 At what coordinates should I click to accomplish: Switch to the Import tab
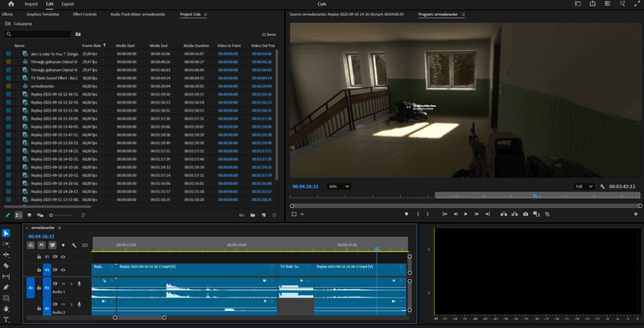click(31, 4)
